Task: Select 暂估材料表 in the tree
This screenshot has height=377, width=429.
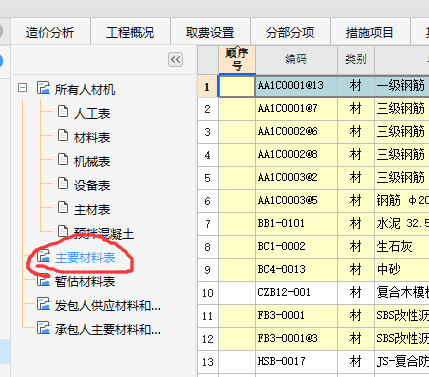Action: [x=85, y=282]
